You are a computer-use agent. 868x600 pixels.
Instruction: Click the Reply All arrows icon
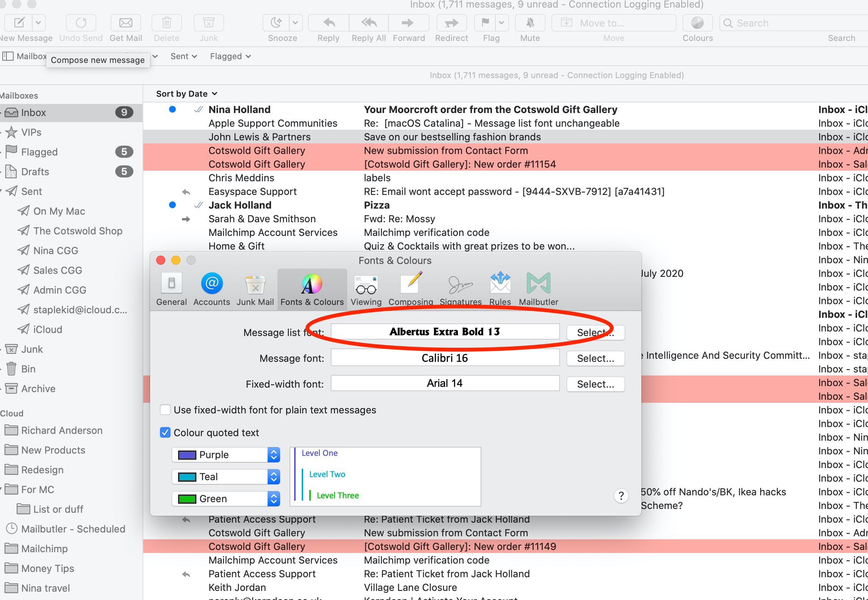pyautogui.click(x=368, y=23)
